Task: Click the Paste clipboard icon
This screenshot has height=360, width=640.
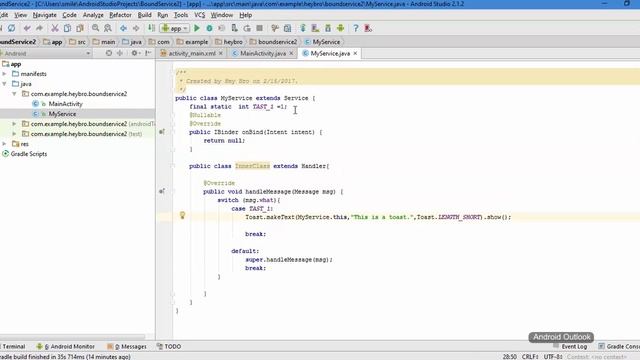Action: (80, 28)
